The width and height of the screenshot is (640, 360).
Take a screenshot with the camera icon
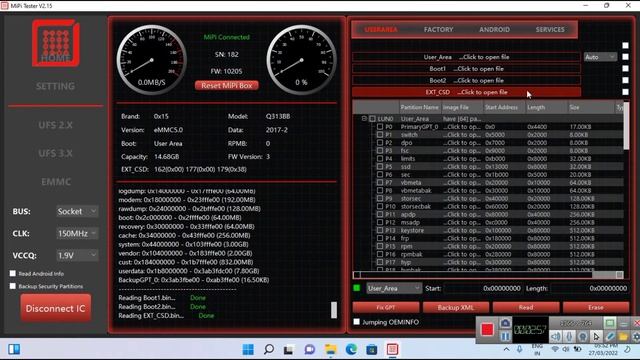(x=505, y=323)
